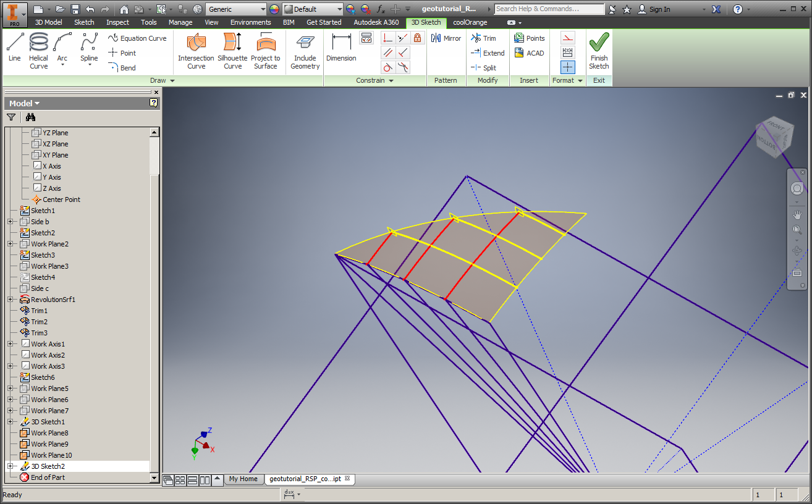Expand the Side b tree node
The height and width of the screenshot is (504, 812).
10,222
